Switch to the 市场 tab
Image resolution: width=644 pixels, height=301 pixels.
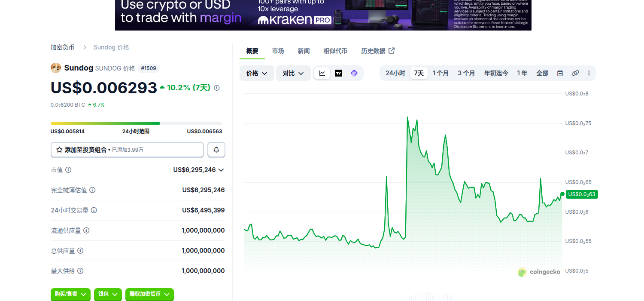[278, 51]
